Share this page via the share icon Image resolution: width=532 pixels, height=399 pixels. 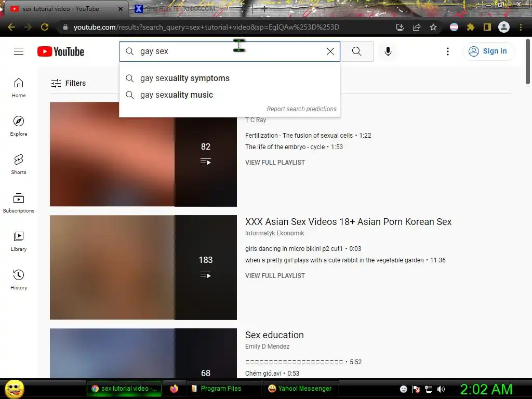417,27
